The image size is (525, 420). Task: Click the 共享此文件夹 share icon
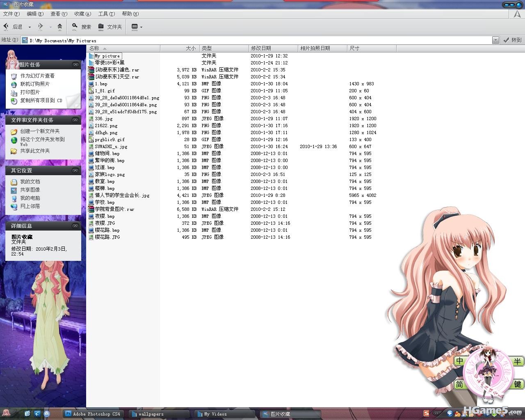pyautogui.click(x=14, y=151)
